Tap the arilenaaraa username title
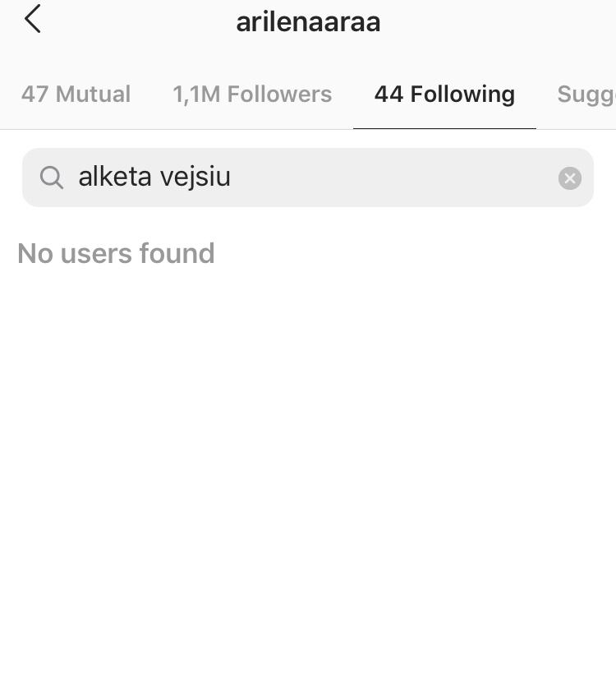Screen dimensions: 616x687 pyautogui.click(x=308, y=22)
